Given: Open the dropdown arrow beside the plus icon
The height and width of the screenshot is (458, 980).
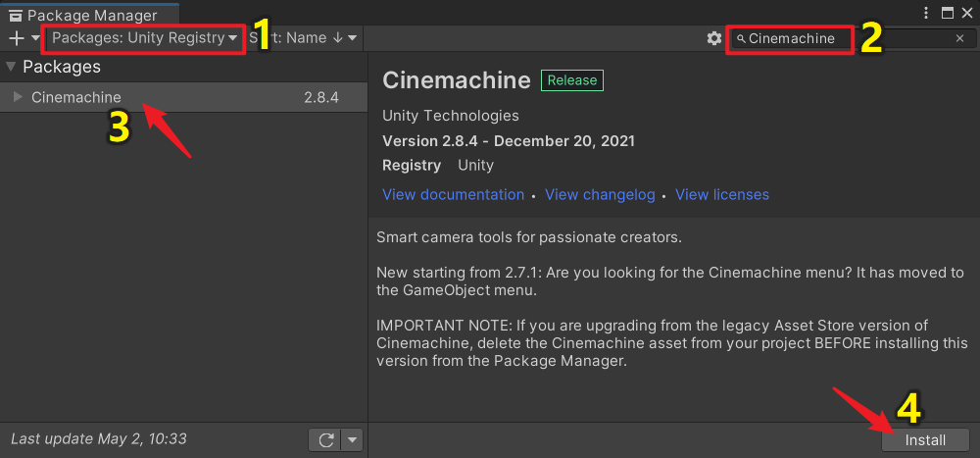Looking at the screenshot, I should pos(35,38).
